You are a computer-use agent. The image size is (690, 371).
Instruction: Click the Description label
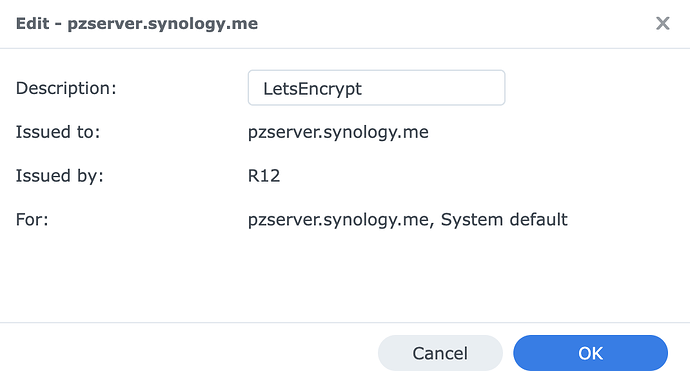66,88
